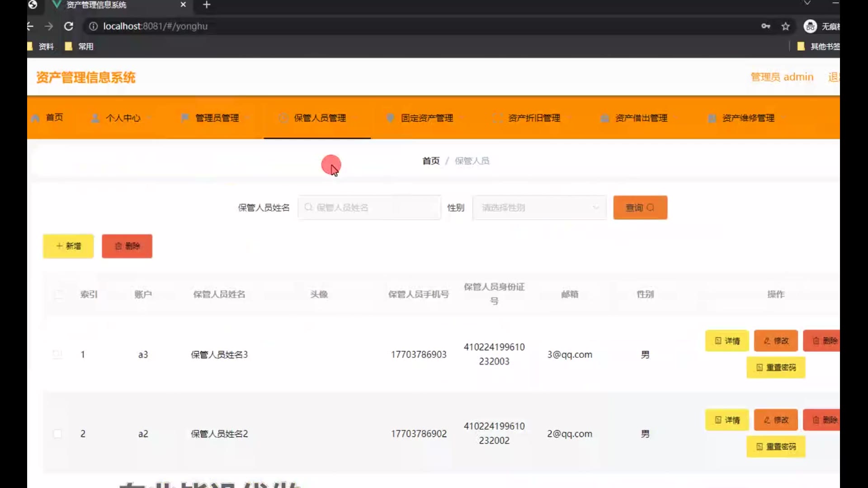
Task: Bookmark this page with the star icon
Action: (786, 26)
